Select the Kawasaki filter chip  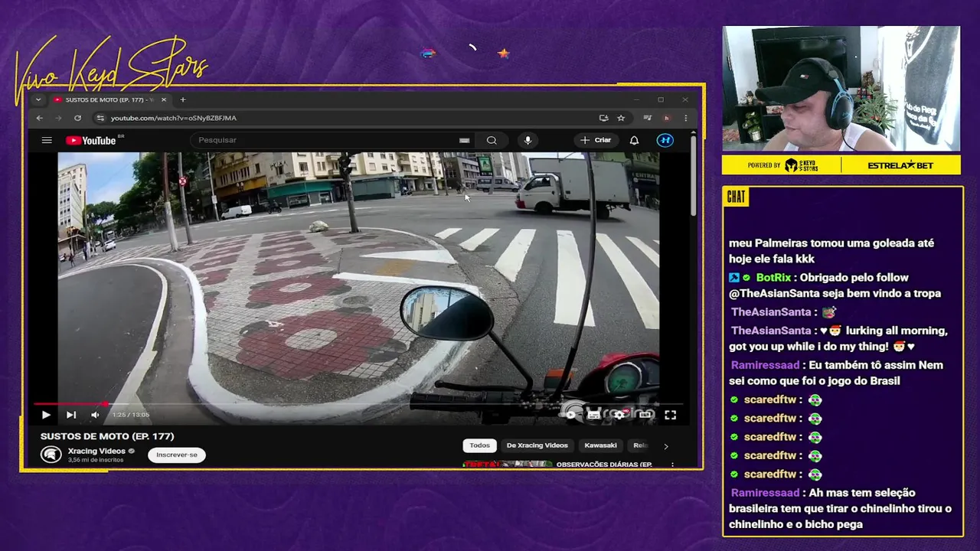600,445
